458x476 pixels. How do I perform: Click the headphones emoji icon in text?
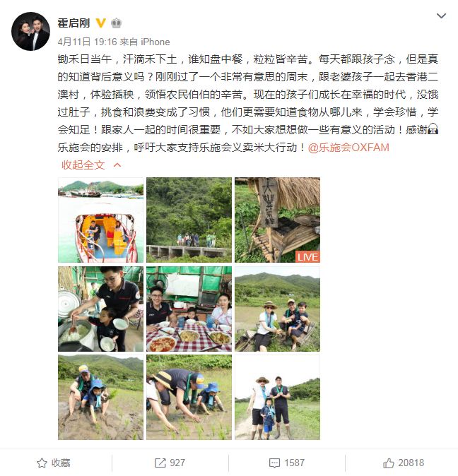tap(433, 130)
